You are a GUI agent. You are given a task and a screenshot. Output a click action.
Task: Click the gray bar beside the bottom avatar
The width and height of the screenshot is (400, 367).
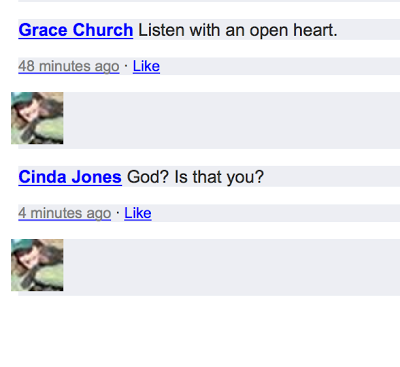coord(232,267)
